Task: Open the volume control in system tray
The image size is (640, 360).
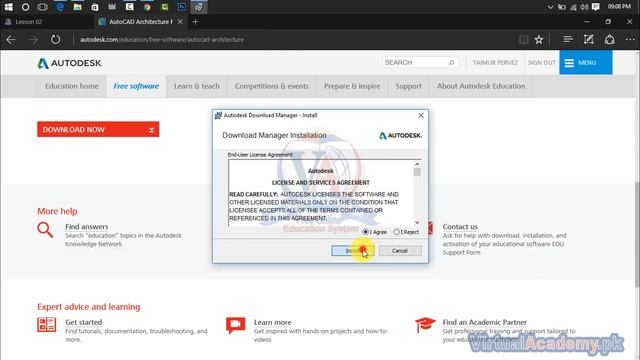Action: [x=584, y=7]
